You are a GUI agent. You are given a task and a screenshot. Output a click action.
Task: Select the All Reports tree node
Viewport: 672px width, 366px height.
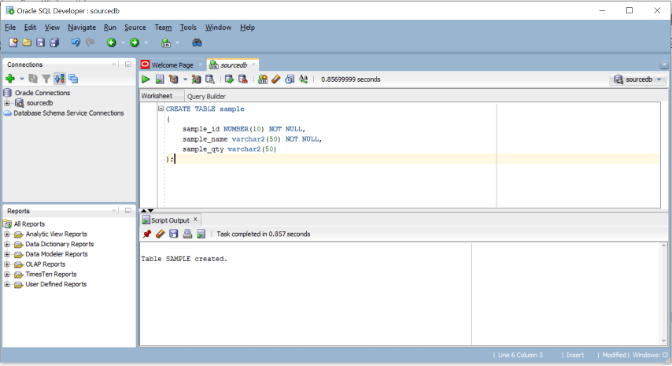tap(29, 224)
